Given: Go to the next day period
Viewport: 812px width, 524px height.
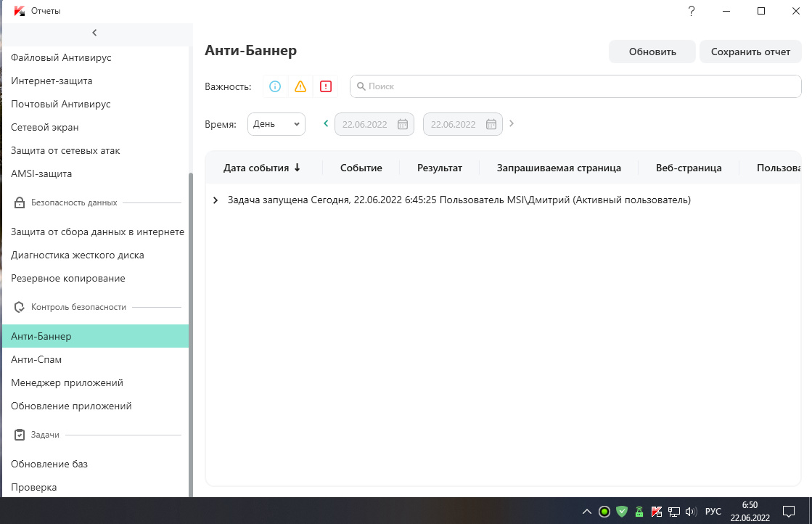Looking at the screenshot, I should click(x=512, y=123).
